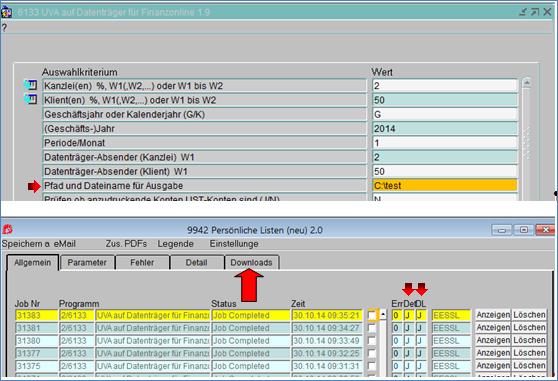This screenshot has height=381, width=558.
Task: Click Anzeigen for job 31380
Action: click(493, 340)
